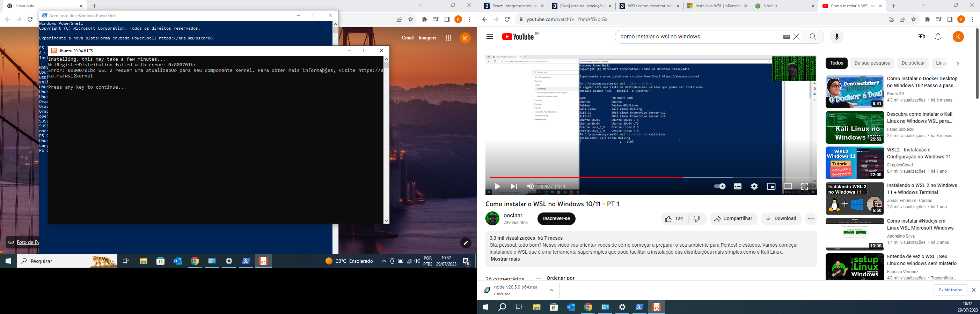Switch to theater mode
Screen dimensions: 980x314
tap(788, 186)
